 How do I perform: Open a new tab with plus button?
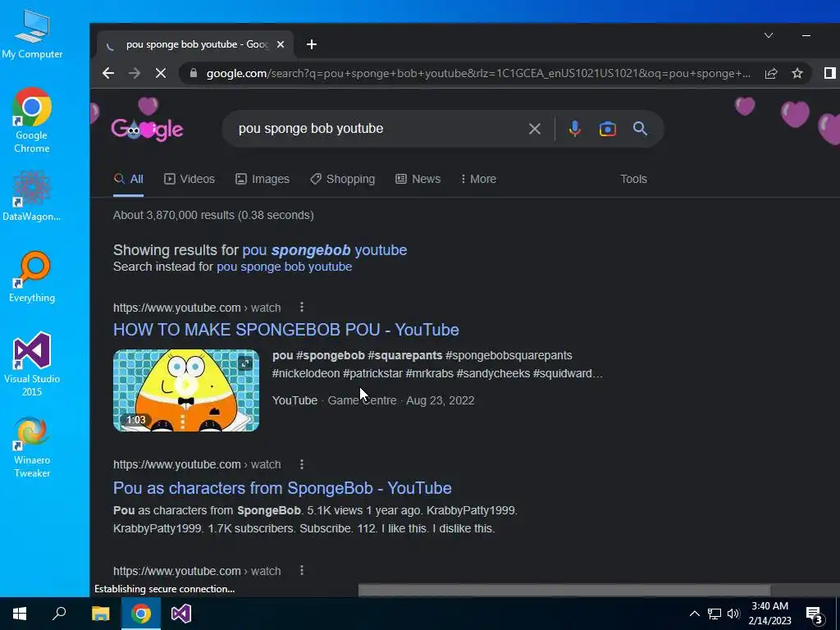tap(311, 44)
